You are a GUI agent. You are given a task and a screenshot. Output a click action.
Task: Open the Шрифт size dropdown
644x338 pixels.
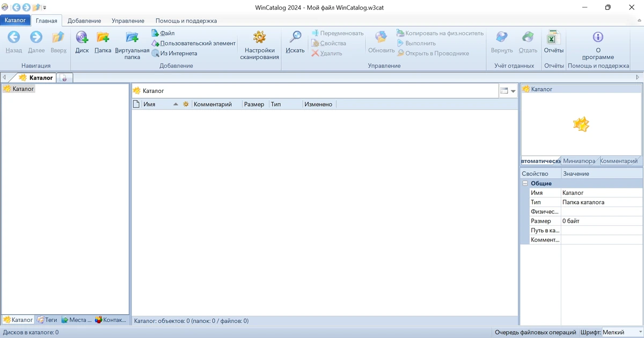[x=622, y=333]
